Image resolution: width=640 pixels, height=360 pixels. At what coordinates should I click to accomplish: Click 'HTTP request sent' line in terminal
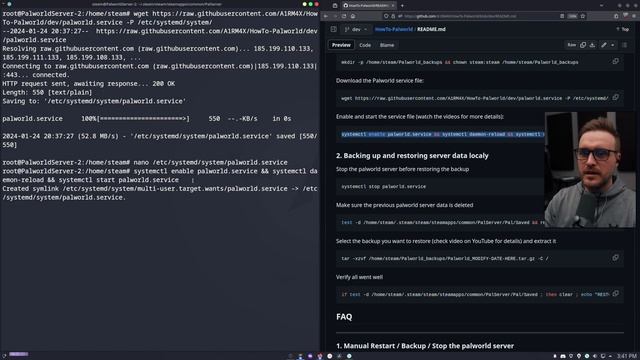coord(89,84)
